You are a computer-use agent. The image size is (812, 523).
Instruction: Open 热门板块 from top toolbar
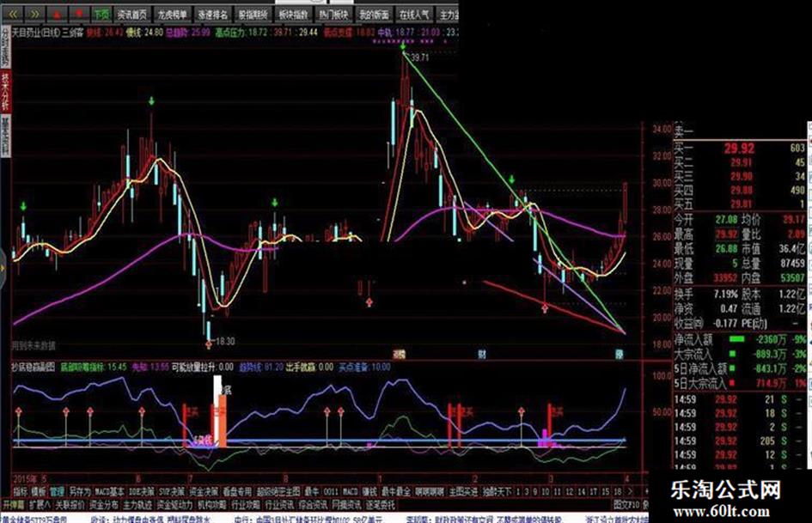[333, 15]
